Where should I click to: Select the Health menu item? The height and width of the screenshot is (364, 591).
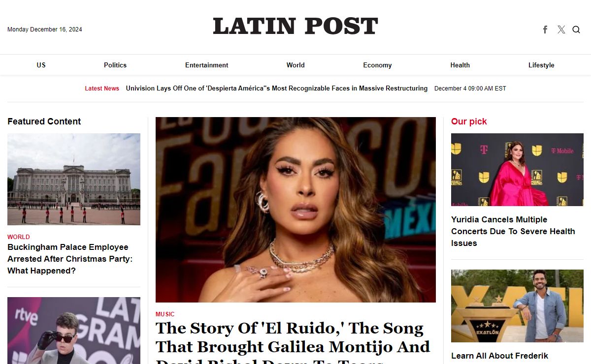click(460, 65)
